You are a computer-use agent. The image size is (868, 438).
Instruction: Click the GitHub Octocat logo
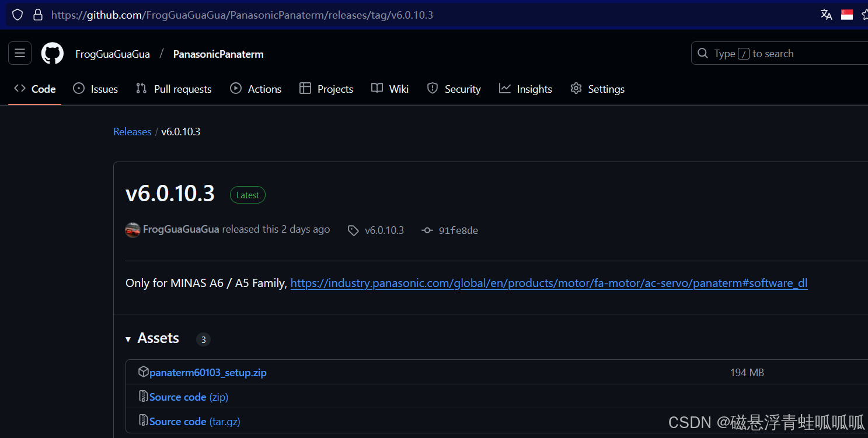pyautogui.click(x=53, y=54)
